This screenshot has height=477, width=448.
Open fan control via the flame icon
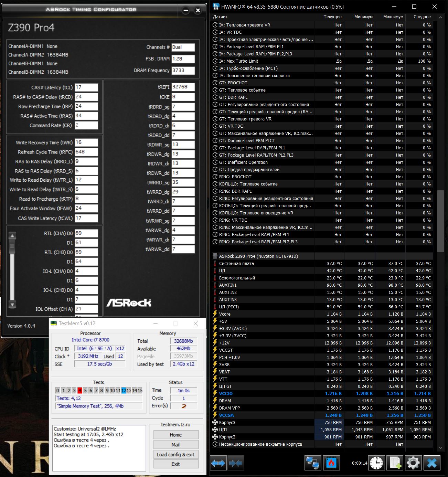(331, 463)
